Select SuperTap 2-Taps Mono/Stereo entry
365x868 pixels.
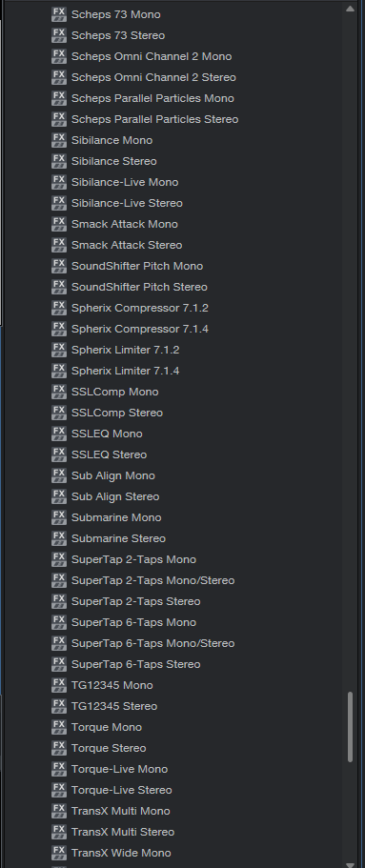point(152,580)
